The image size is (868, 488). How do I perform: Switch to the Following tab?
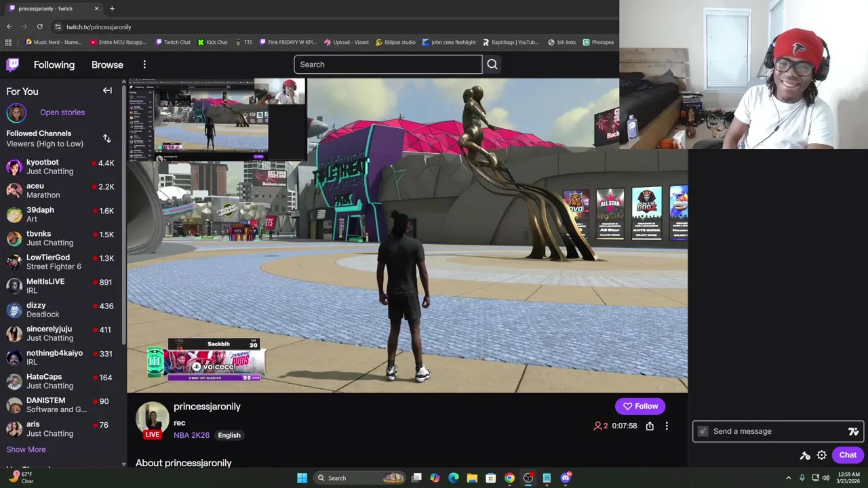tap(54, 65)
